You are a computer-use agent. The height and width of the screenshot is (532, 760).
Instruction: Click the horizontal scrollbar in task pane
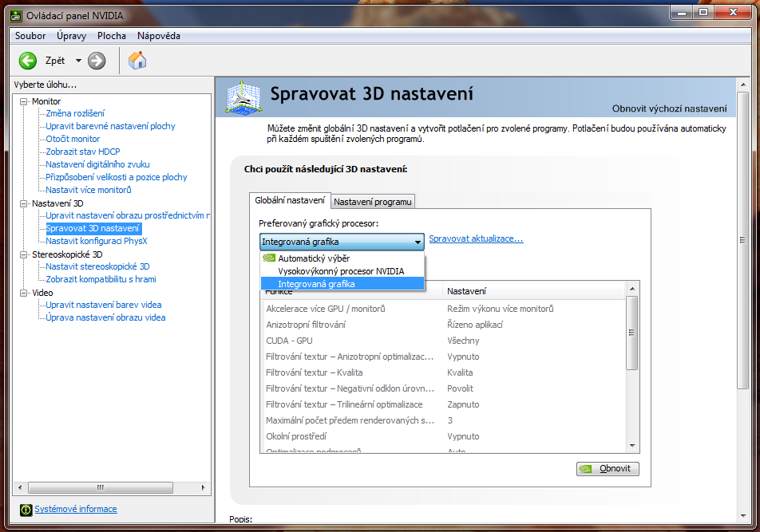(x=100, y=487)
